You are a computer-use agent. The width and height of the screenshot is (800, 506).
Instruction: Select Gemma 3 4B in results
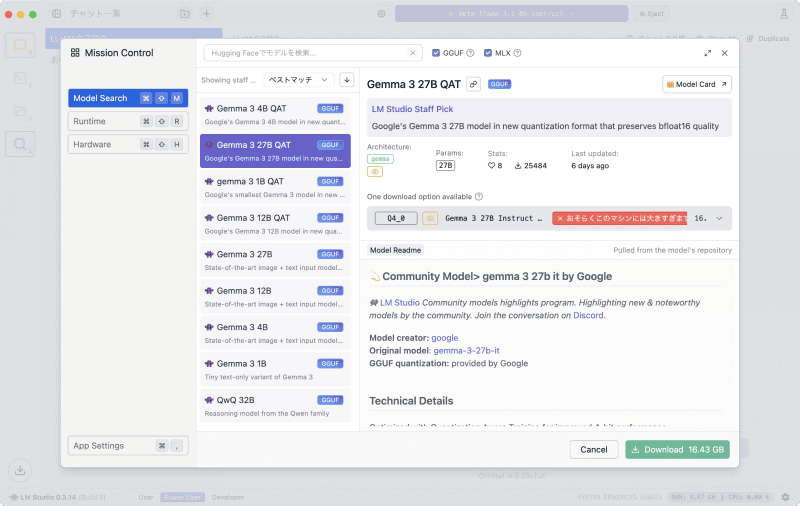coord(275,333)
